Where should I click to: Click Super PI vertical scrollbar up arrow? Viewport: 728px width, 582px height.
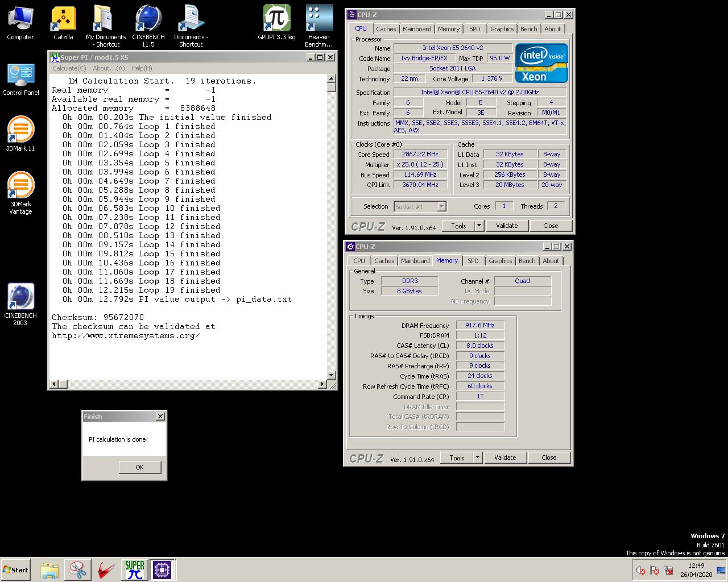pyautogui.click(x=332, y=80)
